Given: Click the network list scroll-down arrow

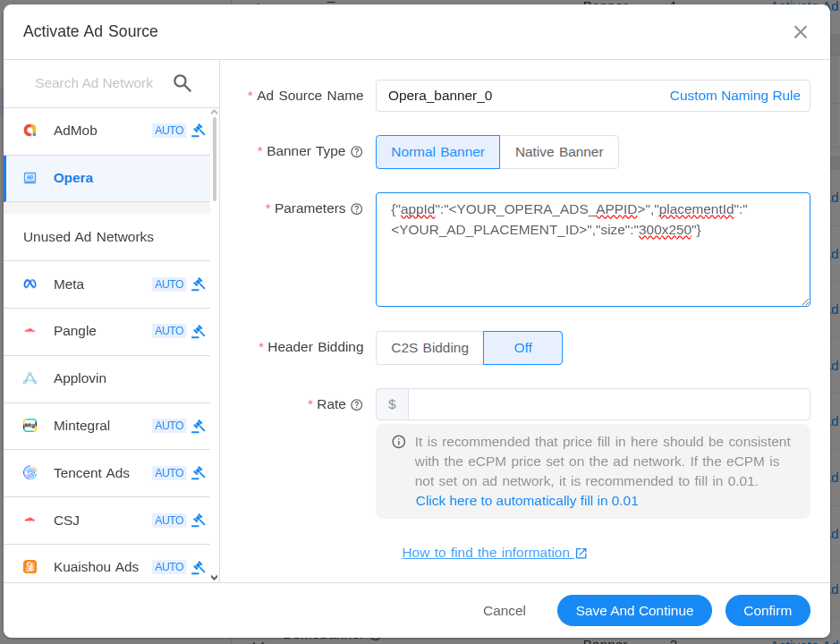Looking at the screenshot, I should pos(215,578).
